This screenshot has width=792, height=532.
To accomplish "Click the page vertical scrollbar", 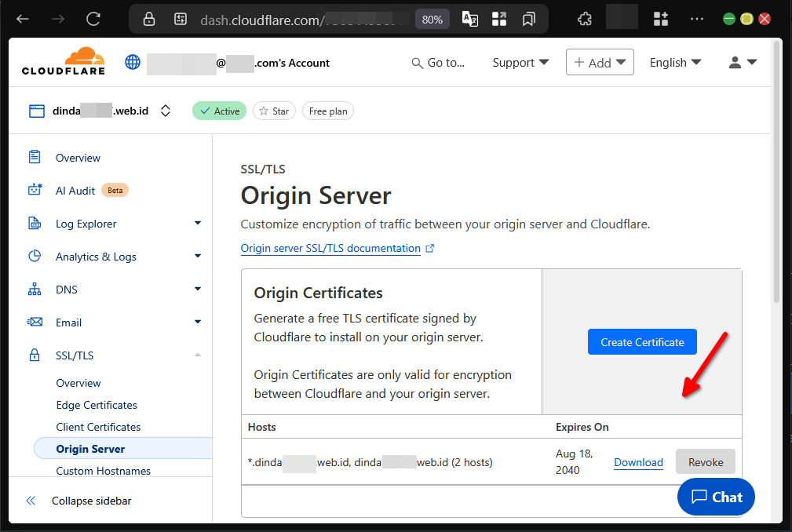I will tap(777, 172).
